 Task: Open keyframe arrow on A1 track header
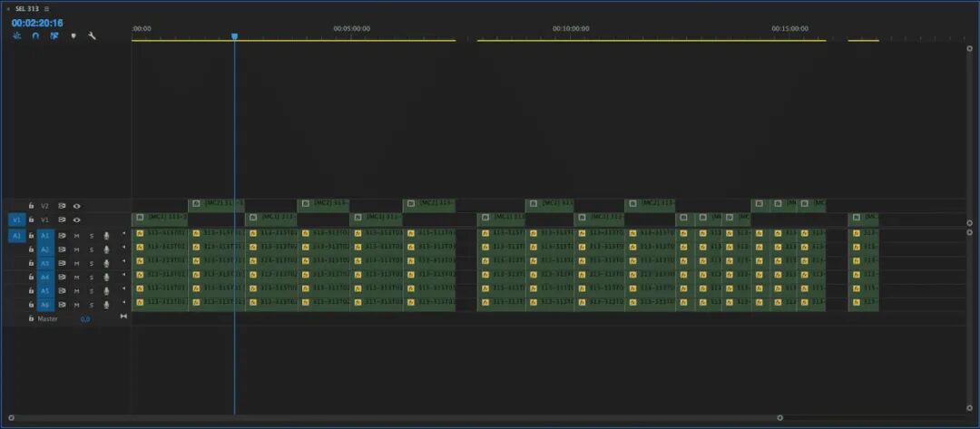pyautogui.click(x=123, y=233)
